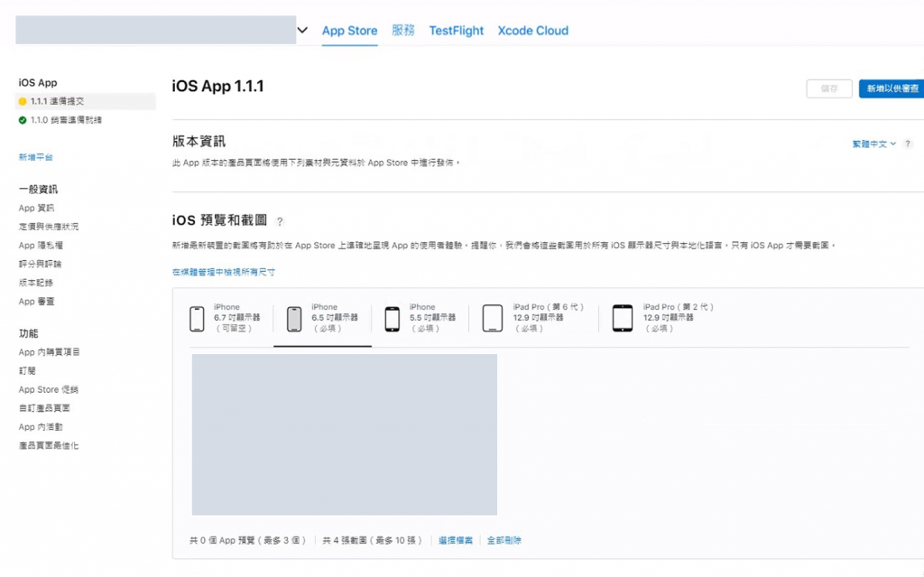Select iPad Pro 第 6 代 12.9 吋 tab
Viewport: 924px width, 577px height.
(x=532, y=318)
